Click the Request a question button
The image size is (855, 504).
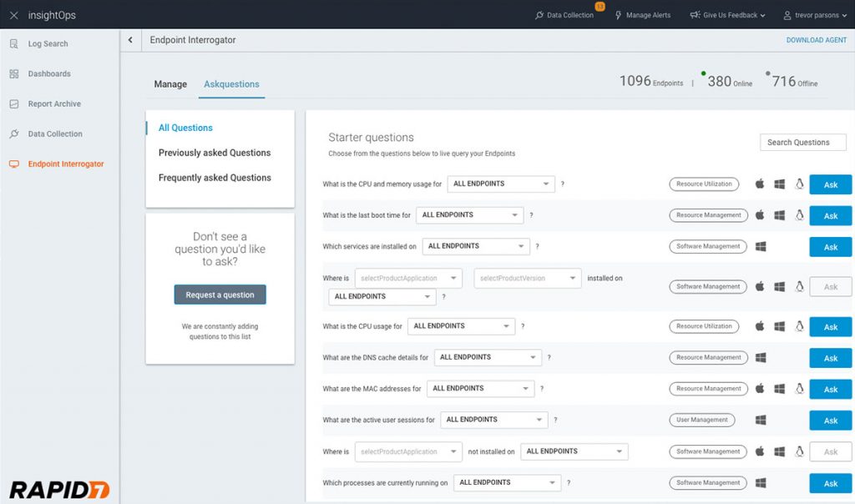(220, 295)
